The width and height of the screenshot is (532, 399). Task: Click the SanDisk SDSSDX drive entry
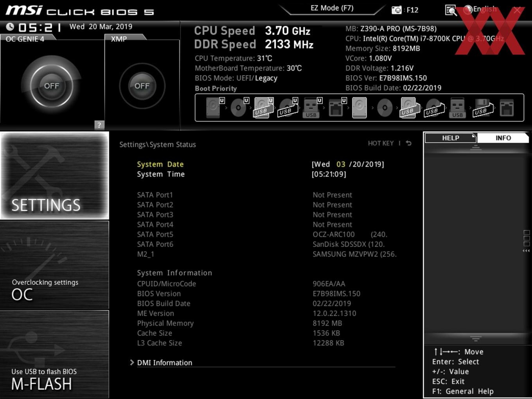[x=349, y=244]
